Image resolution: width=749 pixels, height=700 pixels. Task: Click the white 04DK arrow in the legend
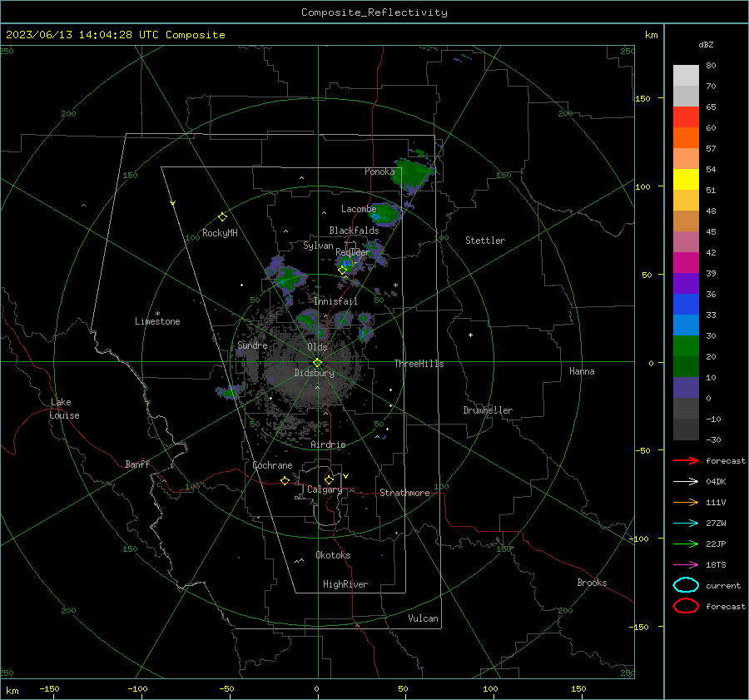coord(686,481)
